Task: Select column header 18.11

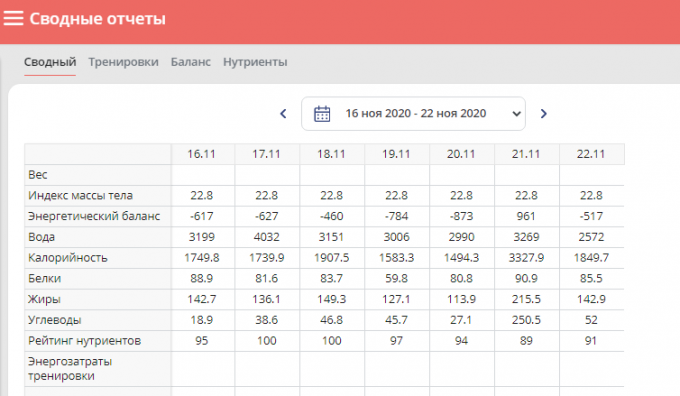Action: [x=331, y=154]
